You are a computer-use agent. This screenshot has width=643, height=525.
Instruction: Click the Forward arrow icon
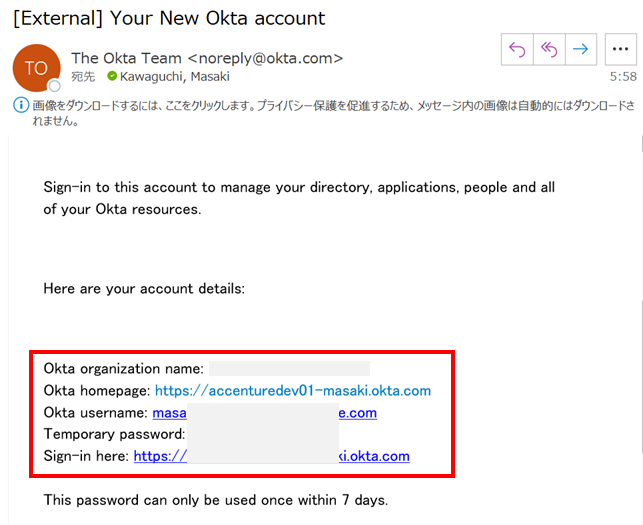580,50
